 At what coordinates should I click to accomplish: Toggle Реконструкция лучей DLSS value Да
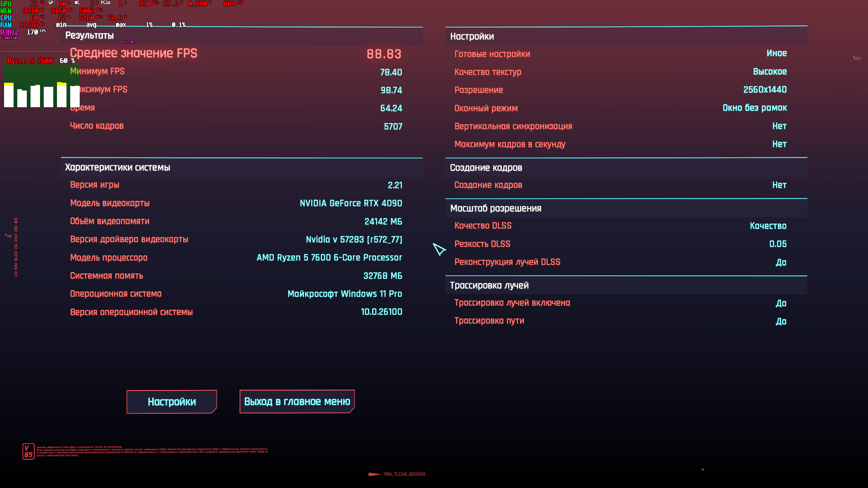780,262
